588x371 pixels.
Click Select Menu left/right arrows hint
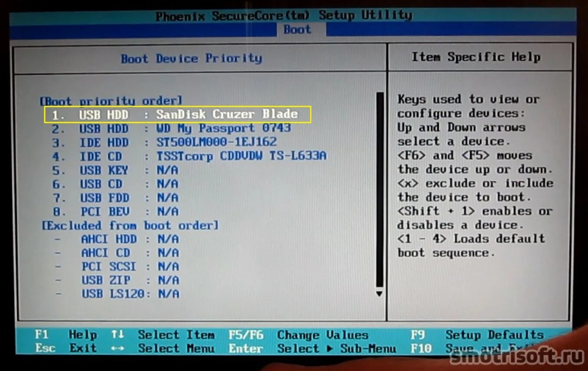tap(163, 348)
